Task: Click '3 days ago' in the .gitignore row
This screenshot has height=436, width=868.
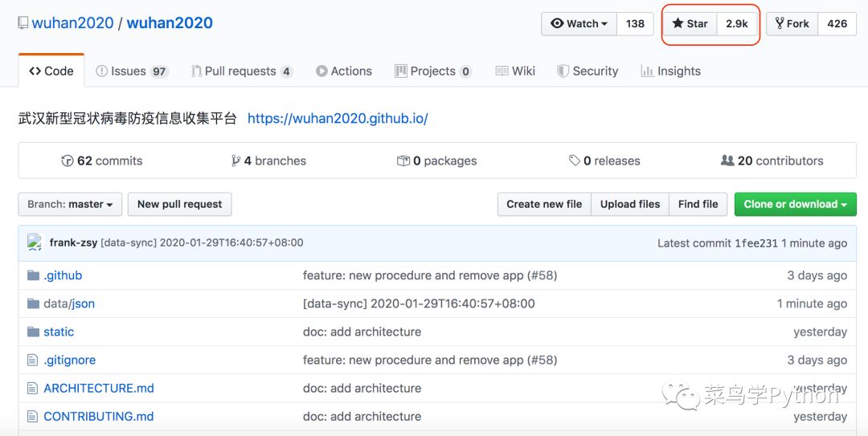Action: [x=817, y=361]
